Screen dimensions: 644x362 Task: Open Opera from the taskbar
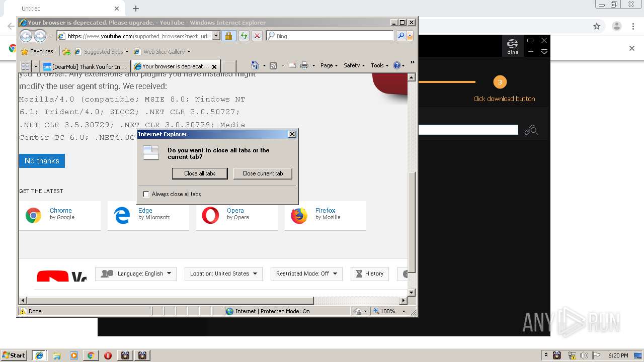pyautogui.click(x=108, y=355)
